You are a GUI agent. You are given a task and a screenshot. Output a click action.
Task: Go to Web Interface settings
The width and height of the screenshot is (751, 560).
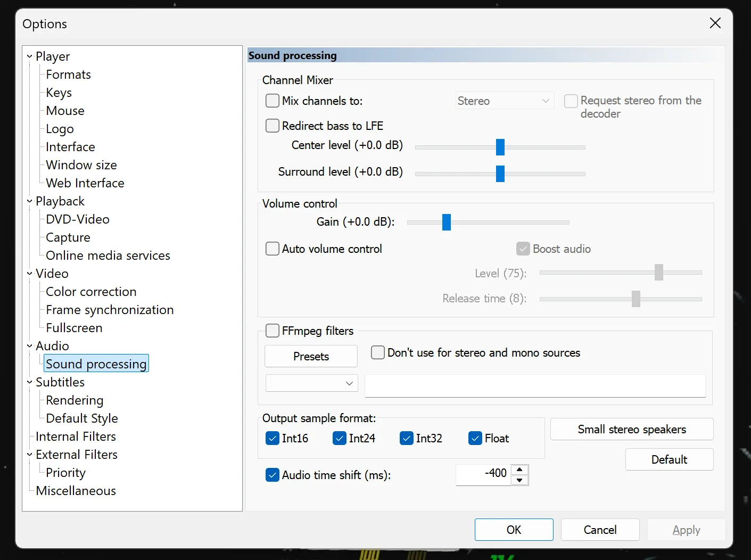[x=85, y=183]
